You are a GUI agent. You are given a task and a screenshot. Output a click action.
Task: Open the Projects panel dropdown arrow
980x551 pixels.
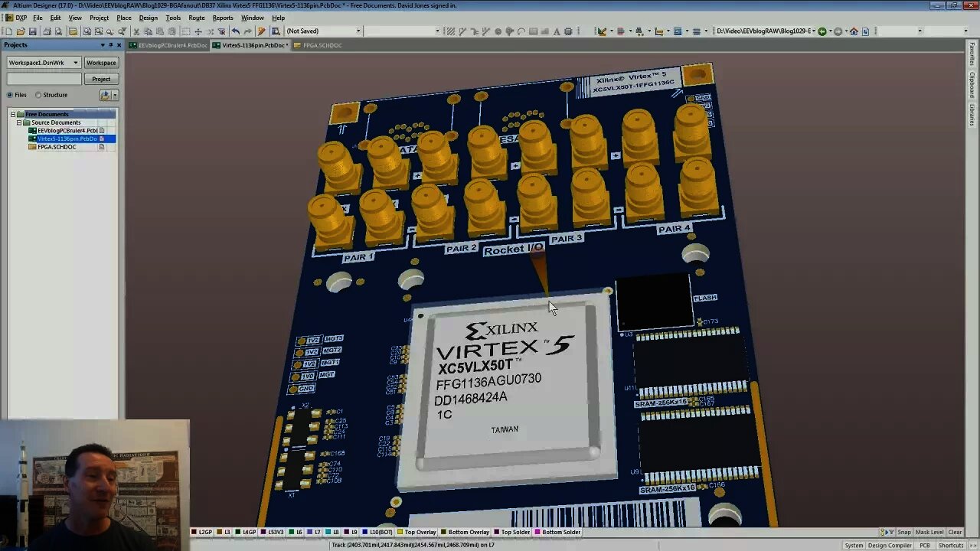click(102, 45)
